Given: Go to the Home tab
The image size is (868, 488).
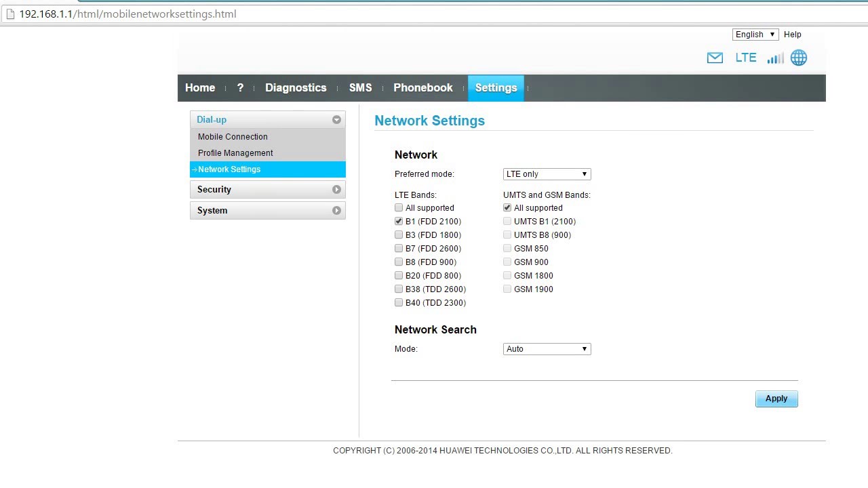Looking at the screenshot, I should click(200, 88).
